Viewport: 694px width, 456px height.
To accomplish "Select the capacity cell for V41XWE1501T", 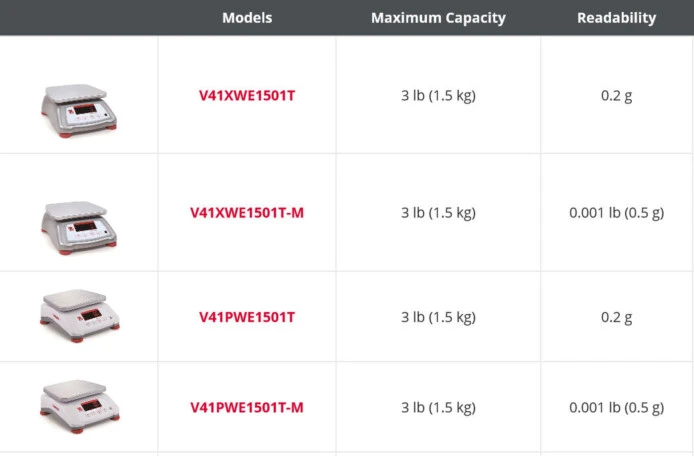I will coord(438,96).
